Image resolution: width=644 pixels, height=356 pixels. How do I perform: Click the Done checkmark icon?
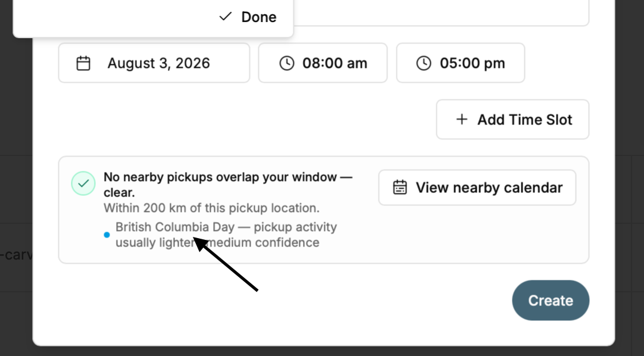pos(226,17)
